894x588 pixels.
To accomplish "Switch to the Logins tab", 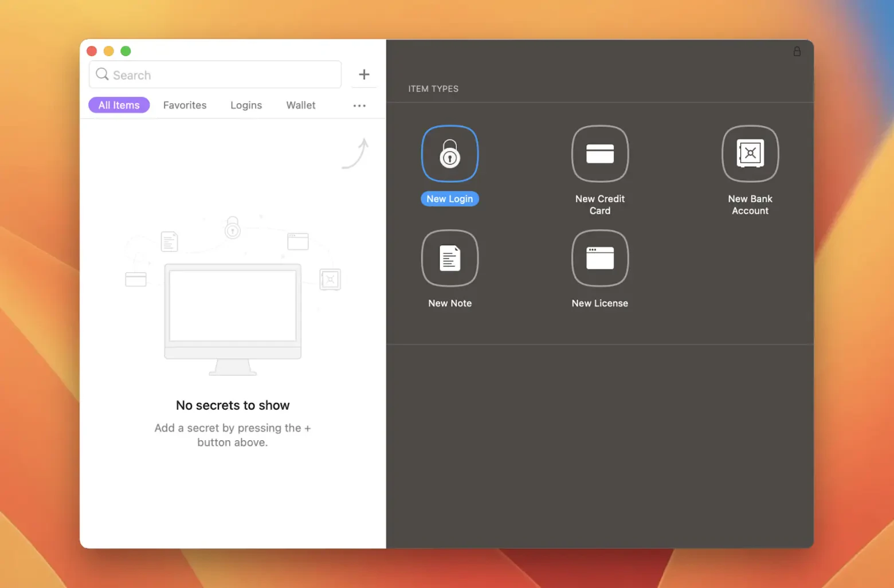I will tap(246, 105).
